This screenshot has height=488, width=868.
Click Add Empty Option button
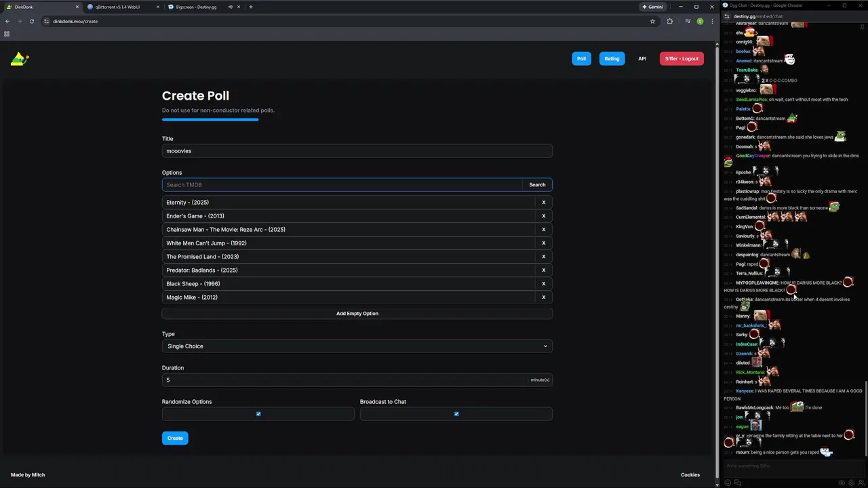357,313
